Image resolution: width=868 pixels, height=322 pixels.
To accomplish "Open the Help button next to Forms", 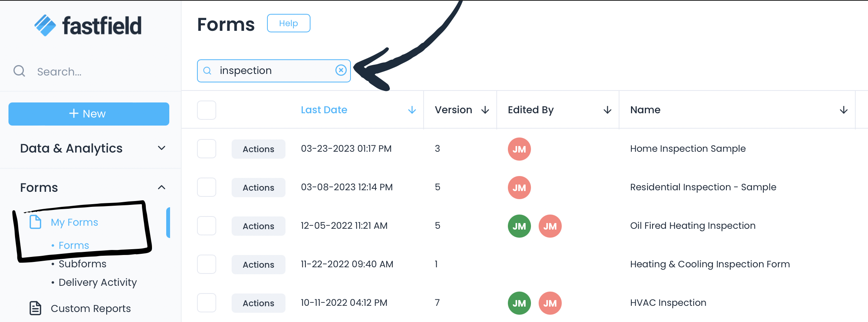I will tap(289, 23).
